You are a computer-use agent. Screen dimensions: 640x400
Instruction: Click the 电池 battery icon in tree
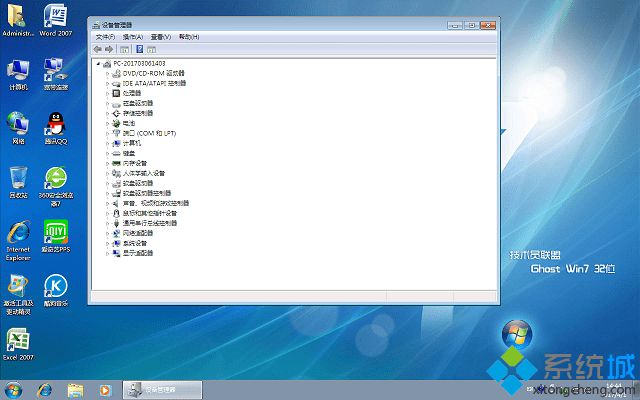(x=116, y=123)
